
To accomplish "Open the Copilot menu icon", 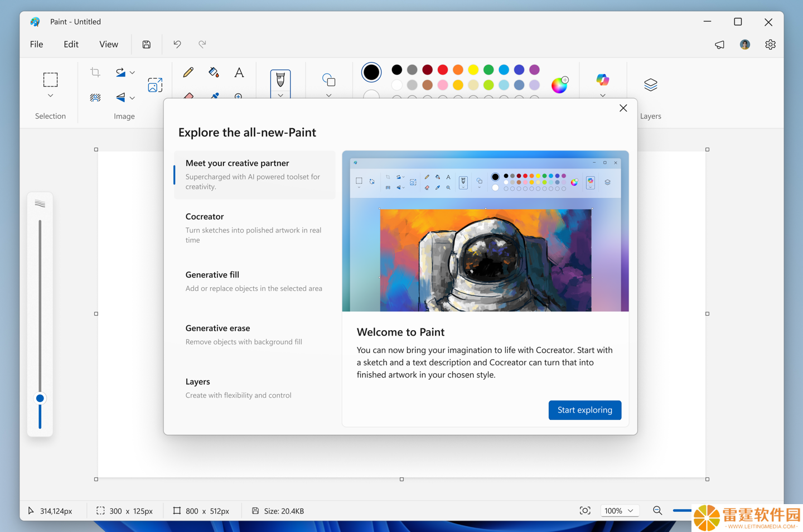I will point(602,80).
